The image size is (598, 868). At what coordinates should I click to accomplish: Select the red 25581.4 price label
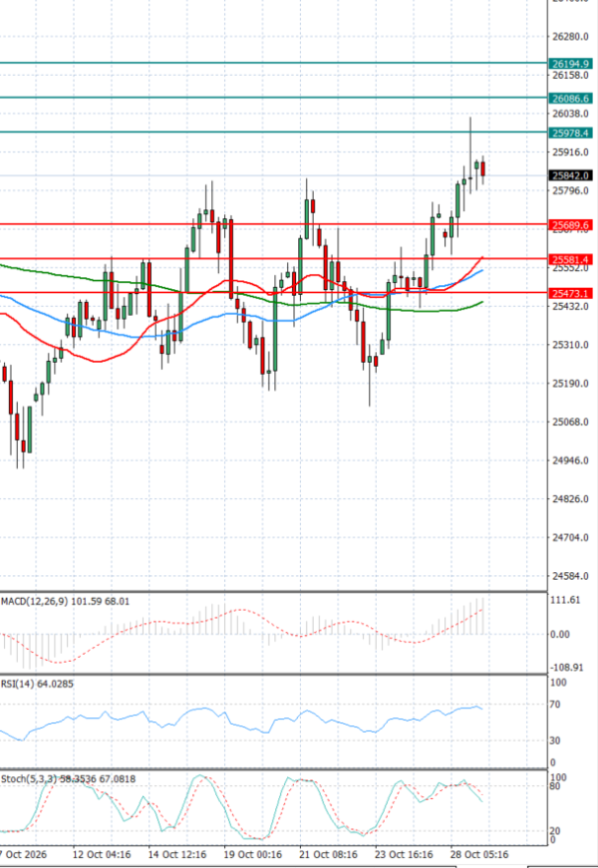coord(570,260)
